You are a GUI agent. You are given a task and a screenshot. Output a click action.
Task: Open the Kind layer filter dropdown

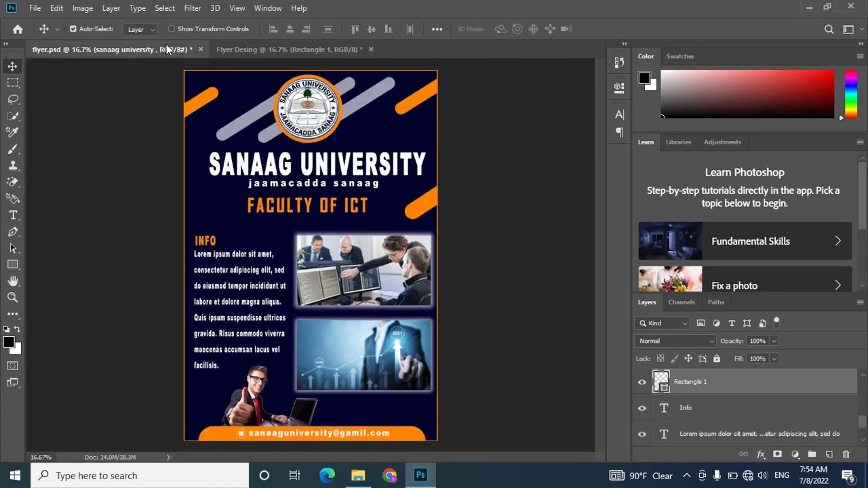point(663,323)
